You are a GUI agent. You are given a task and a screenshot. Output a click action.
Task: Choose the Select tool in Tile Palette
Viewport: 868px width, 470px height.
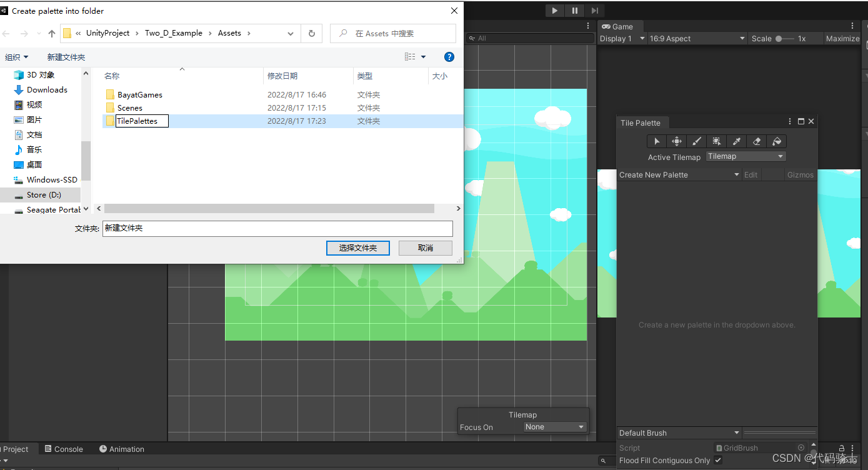pyautogui.click(x=657, y=141)
